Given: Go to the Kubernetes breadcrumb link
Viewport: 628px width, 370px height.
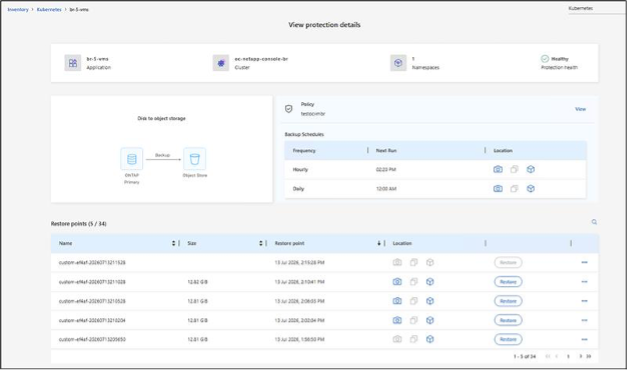Looking at the screenshot, I should click(49, 10).
